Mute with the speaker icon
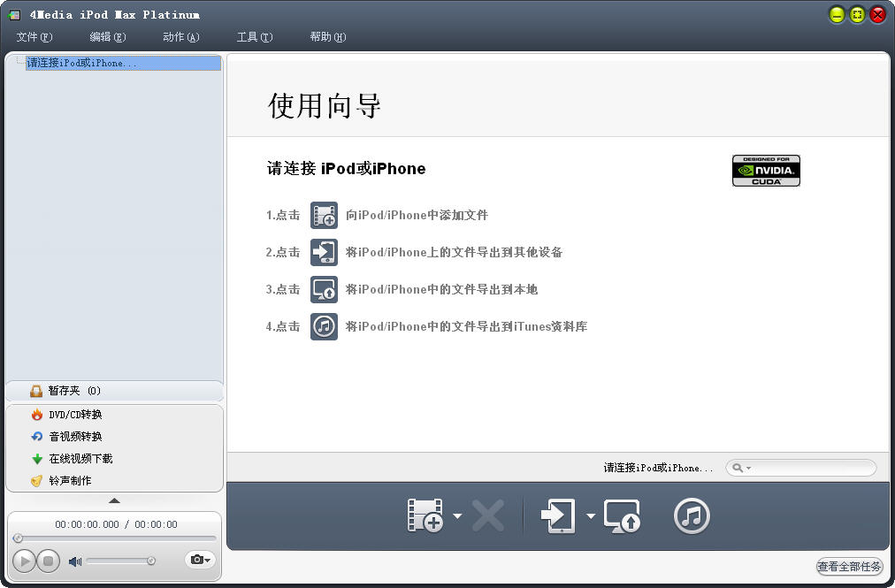Screen dimensions: 895x588 click(75, 561)
